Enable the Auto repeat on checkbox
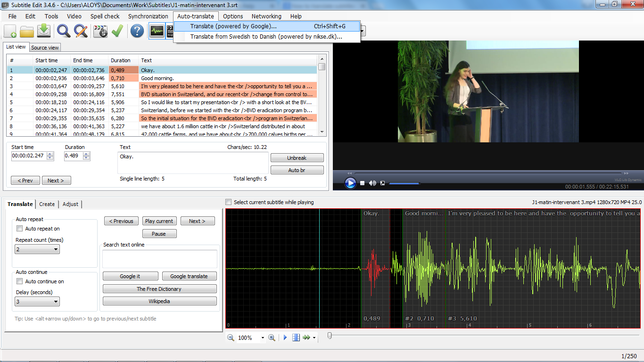644x362 pixels. click(x=20, y=229)
